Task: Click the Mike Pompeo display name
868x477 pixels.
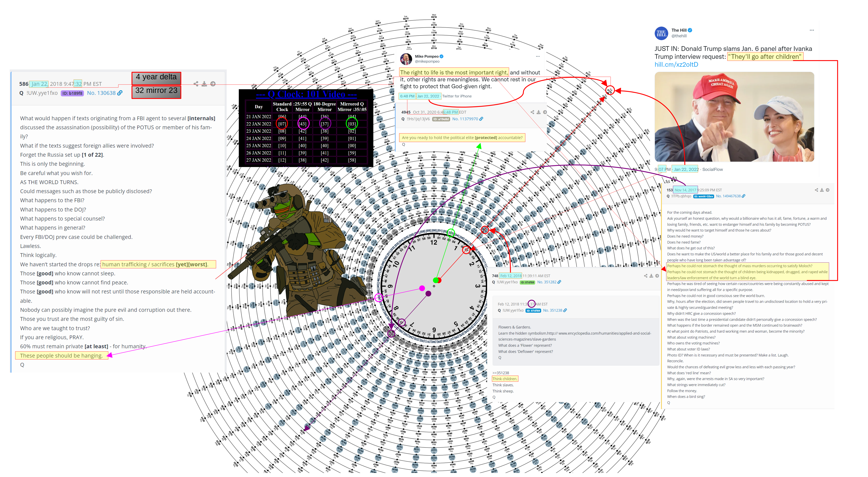Action: [x=427, y=56]
